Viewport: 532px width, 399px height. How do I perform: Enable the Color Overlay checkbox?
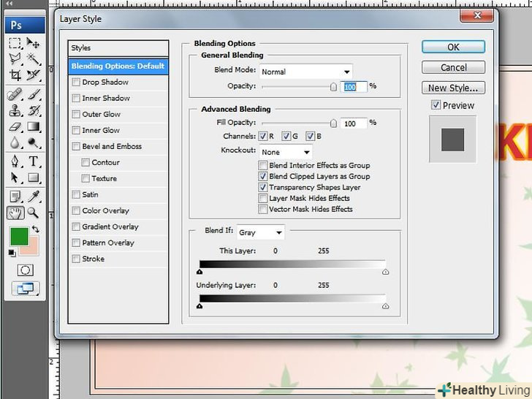pos(76,210)
